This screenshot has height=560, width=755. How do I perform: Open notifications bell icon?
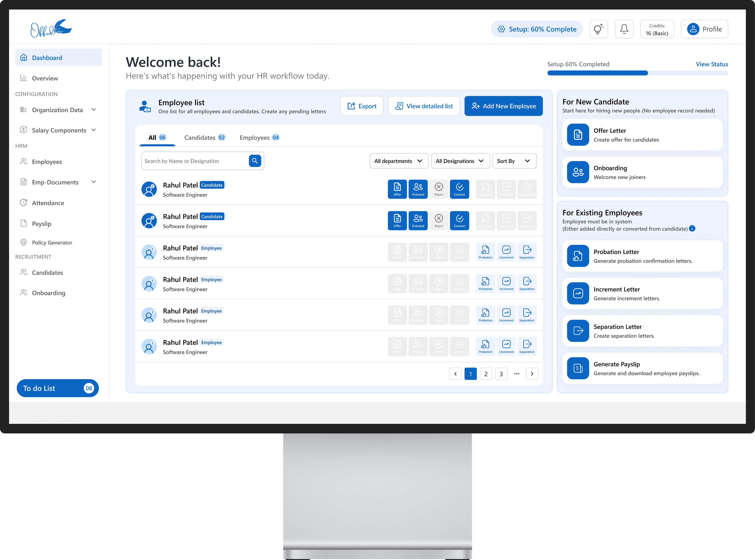tap(624, 29)
